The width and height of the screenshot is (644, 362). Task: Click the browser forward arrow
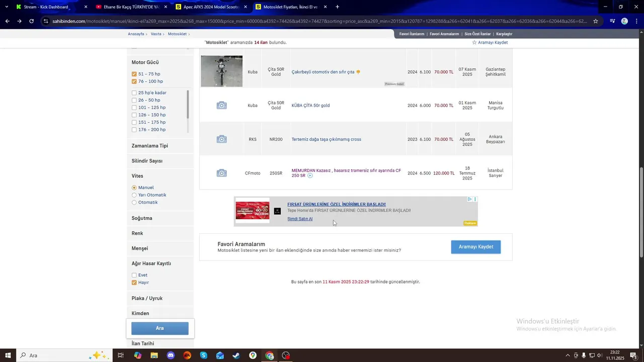point(19,21)
